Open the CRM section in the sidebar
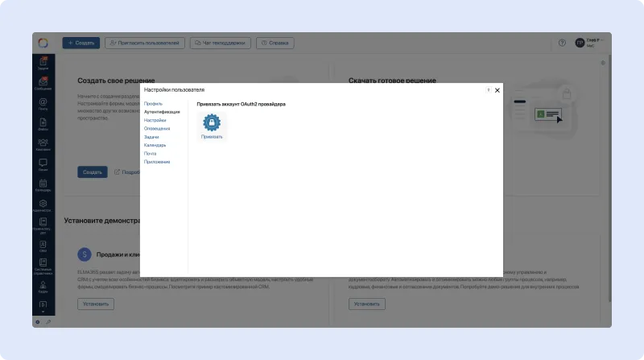The image size is (644, 360). point(43,245)
